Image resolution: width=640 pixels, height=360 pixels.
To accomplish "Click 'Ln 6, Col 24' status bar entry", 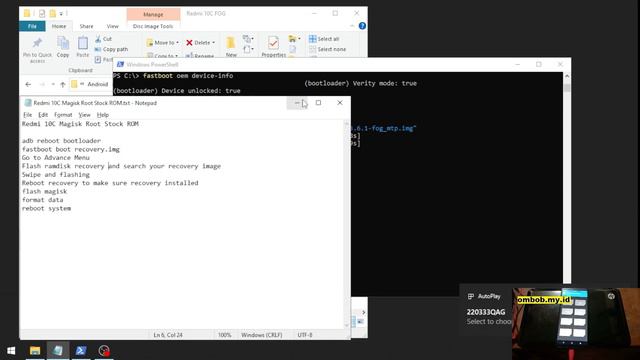I will click(x=168, y=335).
